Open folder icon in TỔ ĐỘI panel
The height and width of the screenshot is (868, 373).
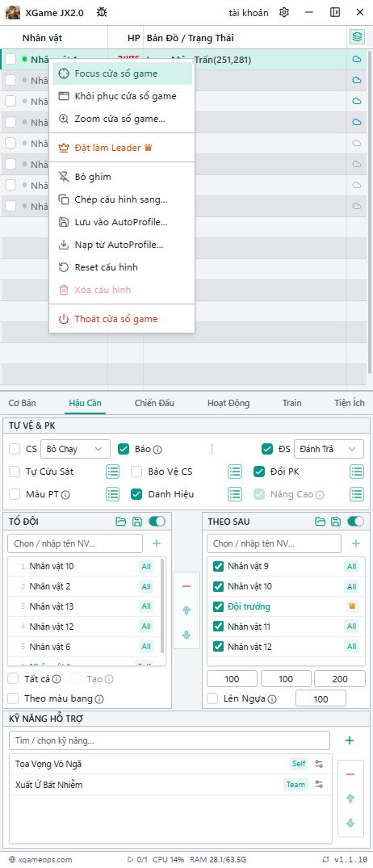tap(120, 522)
